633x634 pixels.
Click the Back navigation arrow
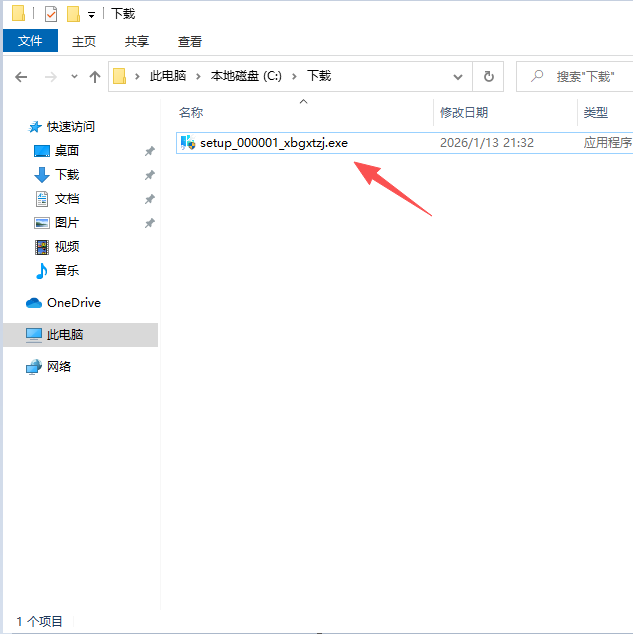click(x=21, y=76)
